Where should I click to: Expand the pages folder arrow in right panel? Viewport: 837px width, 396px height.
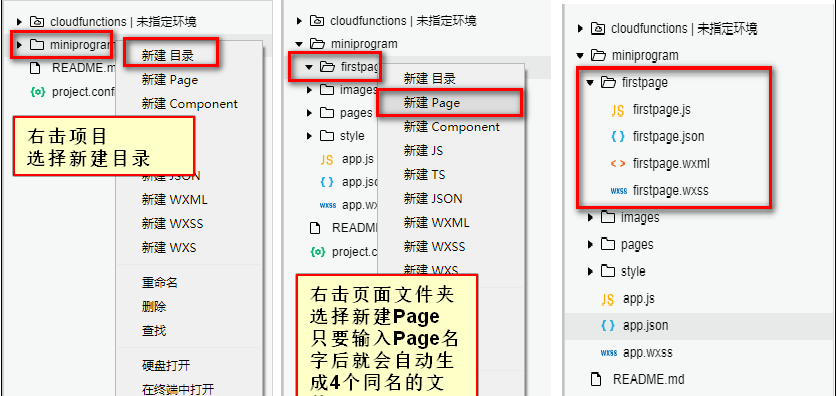[x=590, y=244]
